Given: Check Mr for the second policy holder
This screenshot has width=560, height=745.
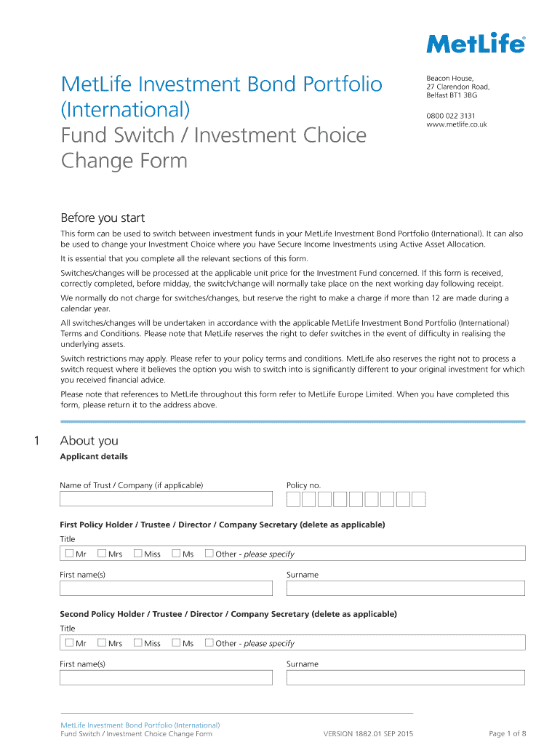Looking at the screenshot, I should (x=69, y=643).
